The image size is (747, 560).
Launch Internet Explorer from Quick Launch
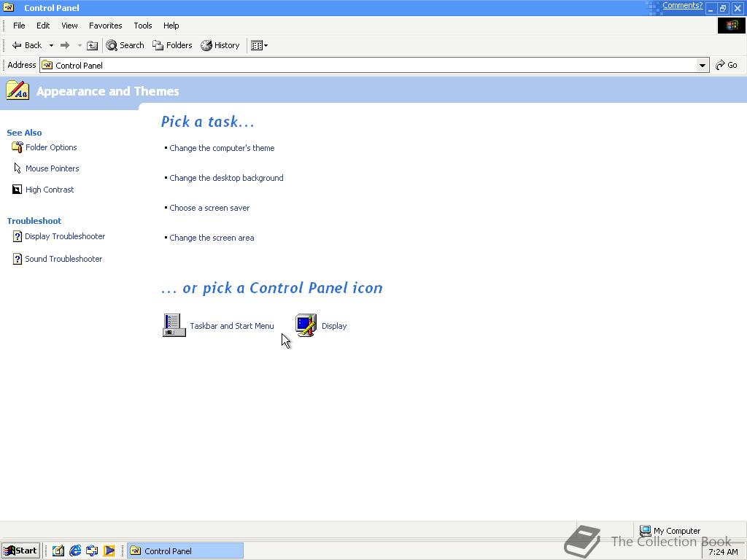[75, 551]
